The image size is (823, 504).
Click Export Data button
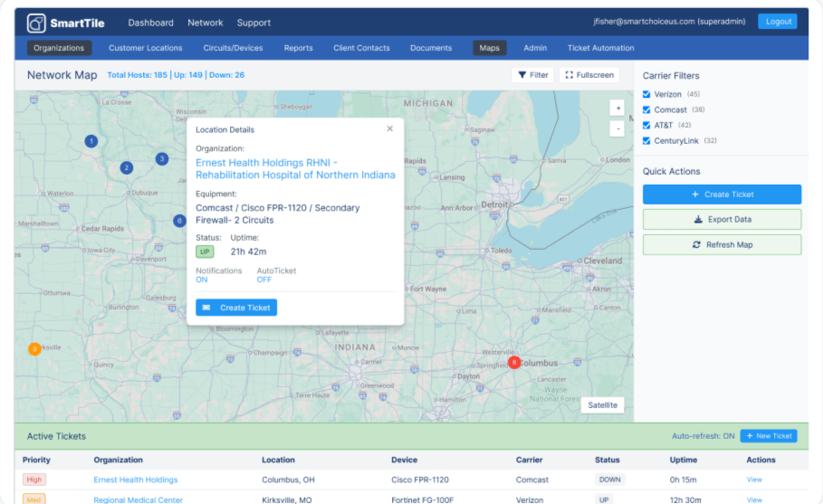tap(722, 220)
